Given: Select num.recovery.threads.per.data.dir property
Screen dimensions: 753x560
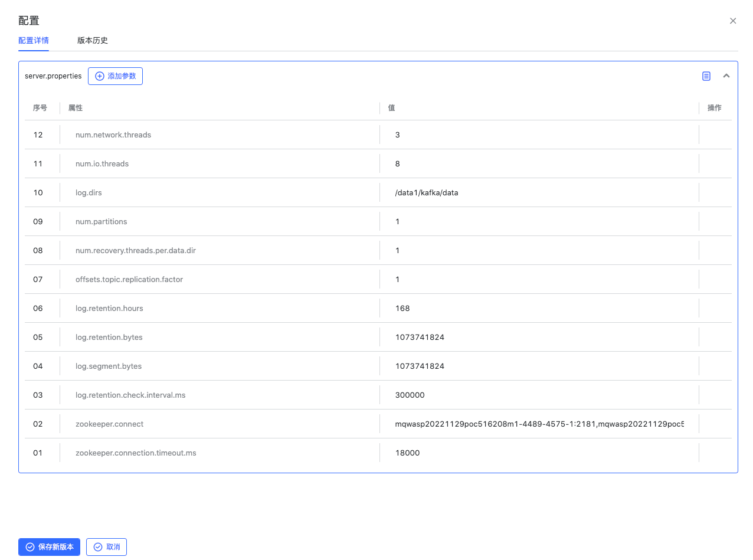Looking at the screenshot, I should pyautogui.click(x=136, y=251).
